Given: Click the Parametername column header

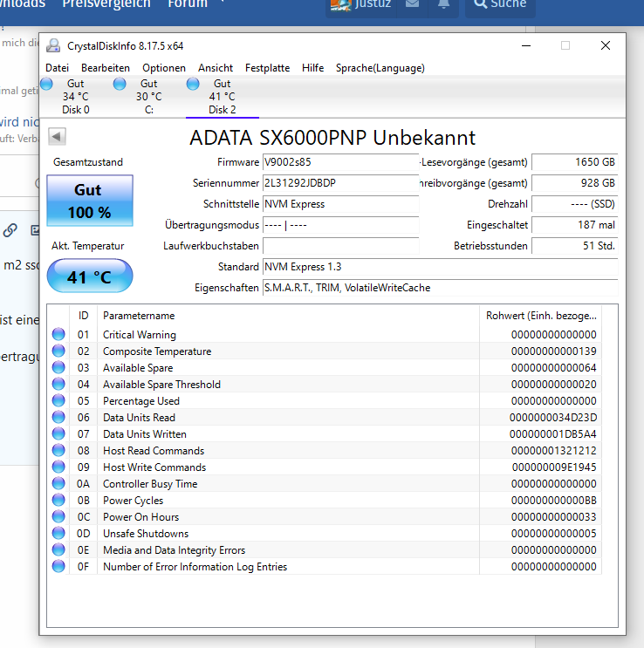Looking at the screenshot, I should coord(288,316).
